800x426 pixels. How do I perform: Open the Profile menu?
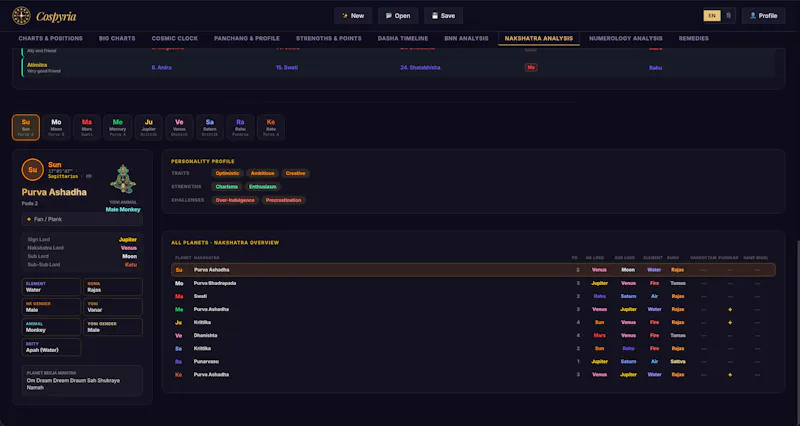pos(763,16)
